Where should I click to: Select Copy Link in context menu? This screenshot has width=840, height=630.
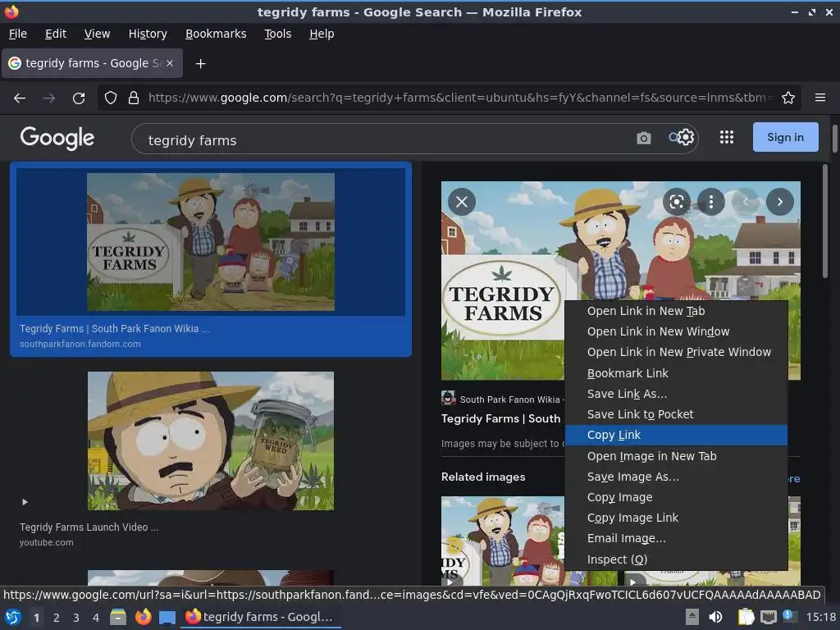(x=676, y=435)
